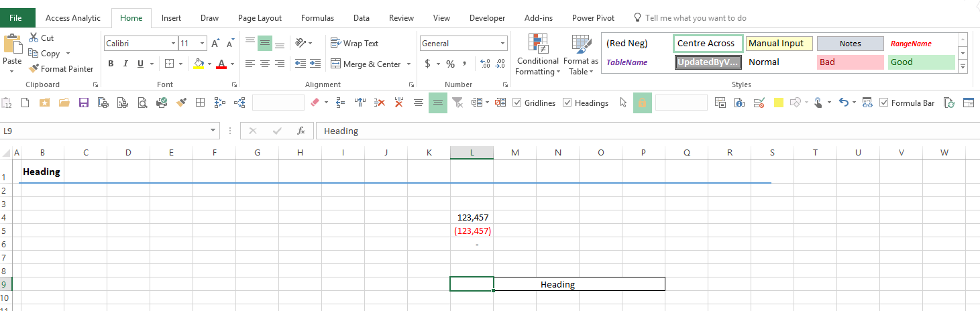
Task: Expand the cell styles gallery
Action: (963, 67)
